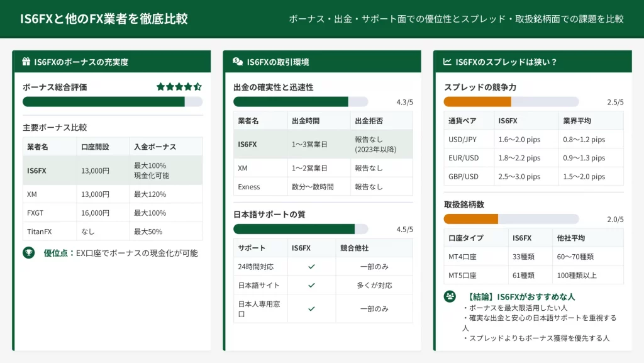Click the checkmark in the 日本人専用窓口 row

point(311,308)
